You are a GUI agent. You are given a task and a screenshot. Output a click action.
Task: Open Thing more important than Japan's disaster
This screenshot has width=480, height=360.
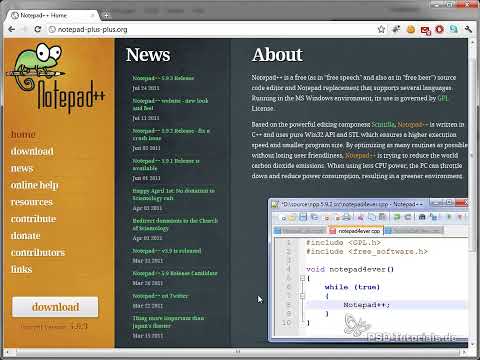click(x=168, y=322)
